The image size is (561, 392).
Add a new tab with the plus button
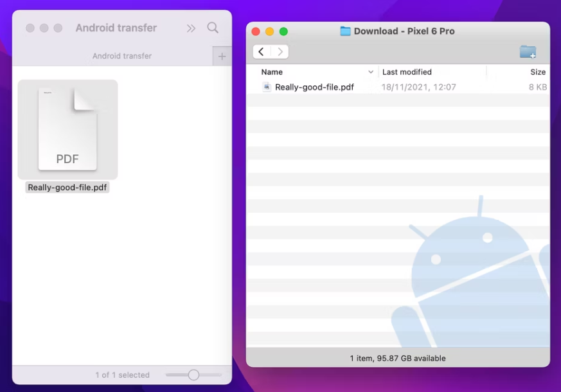(222, 56)
